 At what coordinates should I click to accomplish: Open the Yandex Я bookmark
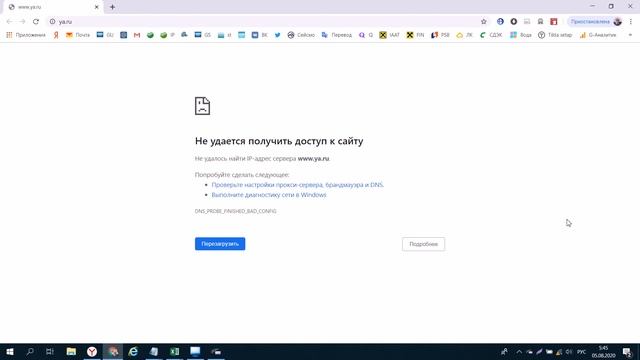tap(56, 35)
